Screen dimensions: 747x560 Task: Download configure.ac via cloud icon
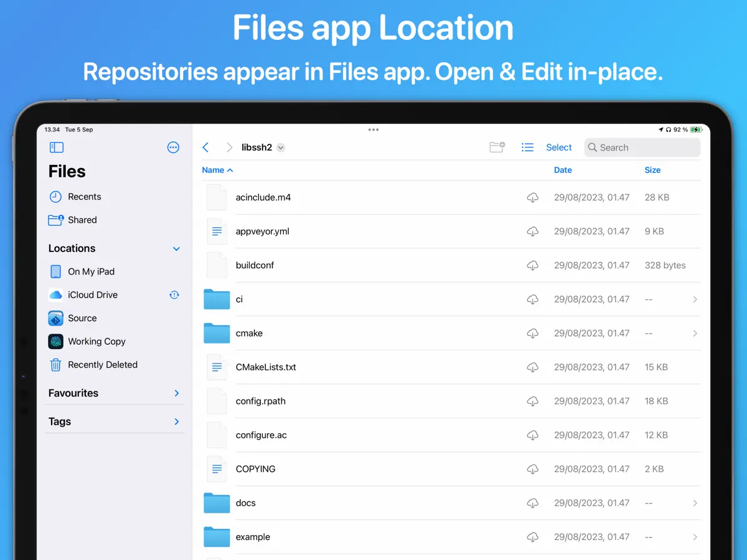pos(533,435)
